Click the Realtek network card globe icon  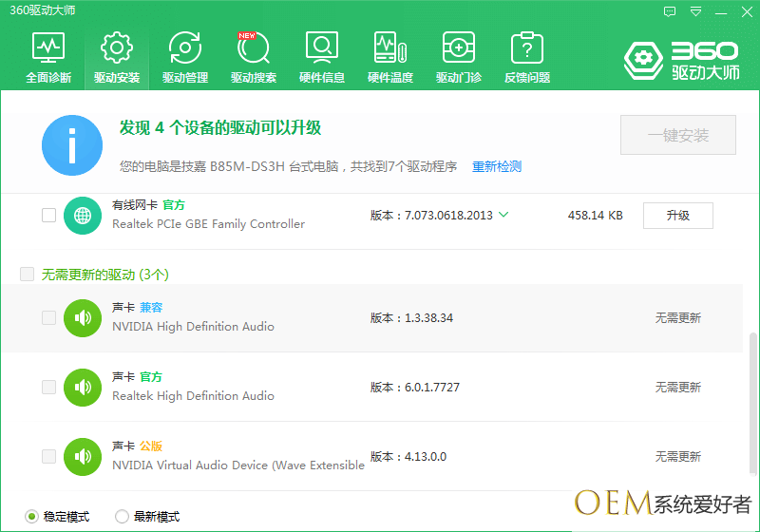83,216
